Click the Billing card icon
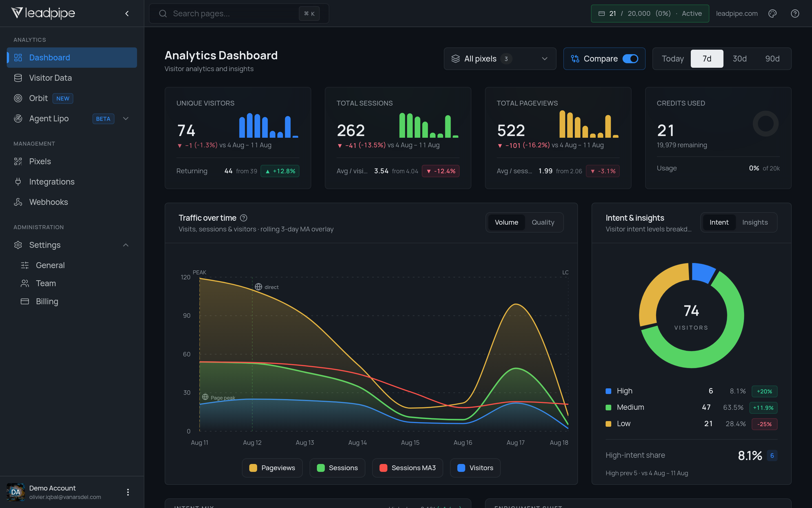 click(25, 301)
